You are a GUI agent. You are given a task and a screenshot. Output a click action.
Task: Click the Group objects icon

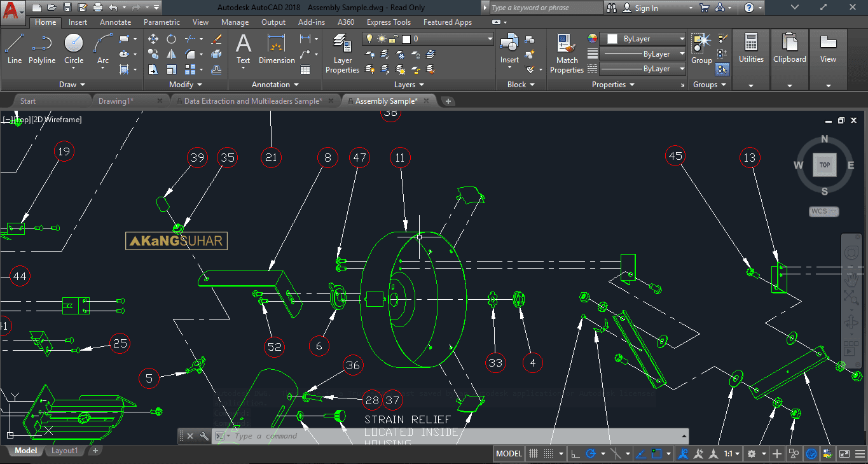point(701,48)
